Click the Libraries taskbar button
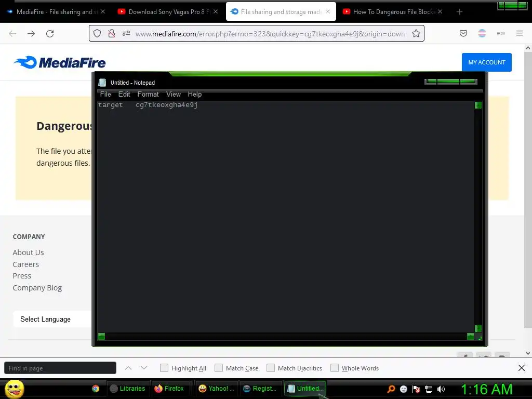 tap(128, 389)
